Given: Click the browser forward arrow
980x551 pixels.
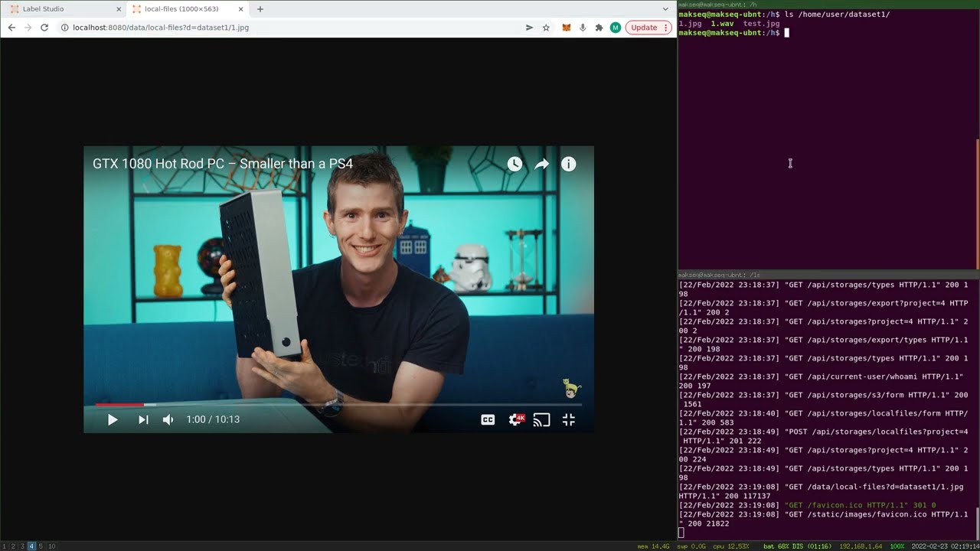Looking at the screenshot, I should 28,28.
